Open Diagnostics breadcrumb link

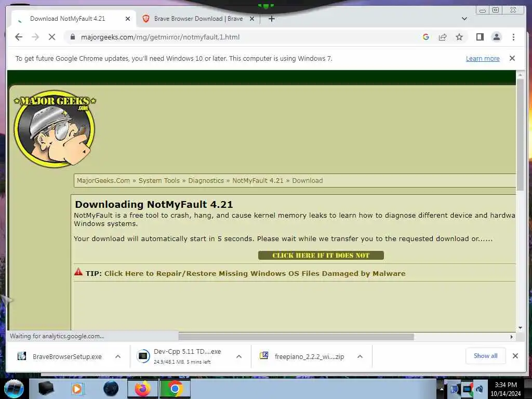[206, 180]
